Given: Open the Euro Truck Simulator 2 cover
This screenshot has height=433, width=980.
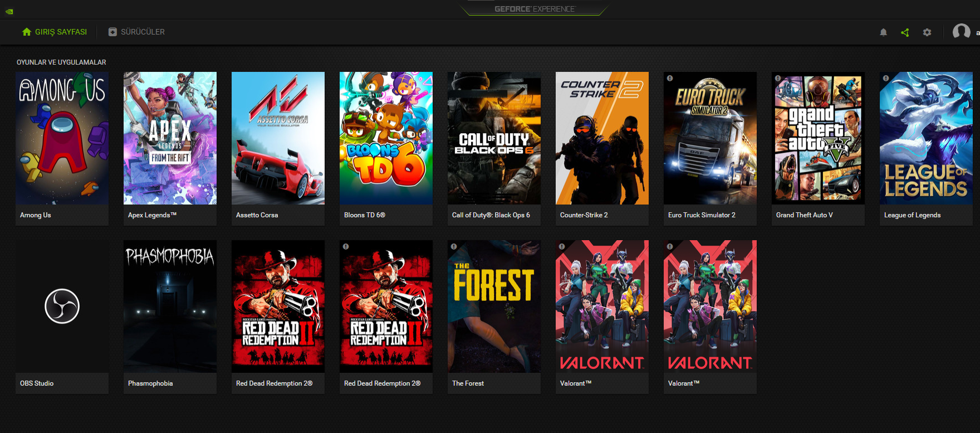Looking at the screenshot, I should (x=710, y=138).
